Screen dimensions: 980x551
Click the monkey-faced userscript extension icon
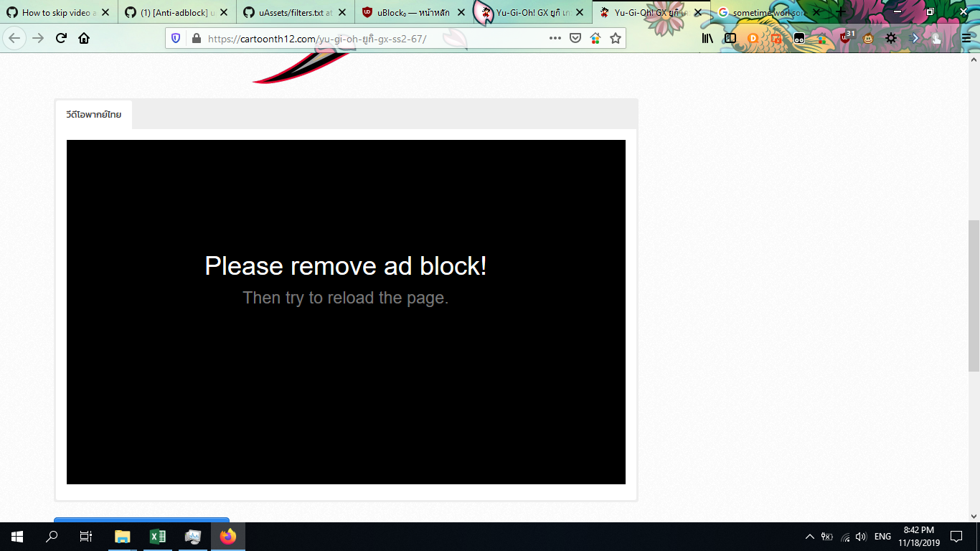(x=869, y=39)
